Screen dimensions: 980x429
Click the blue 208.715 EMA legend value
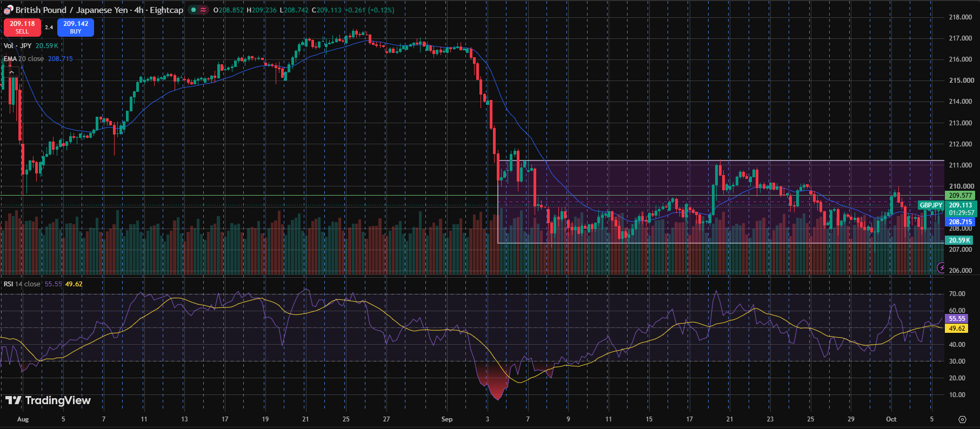61,59
